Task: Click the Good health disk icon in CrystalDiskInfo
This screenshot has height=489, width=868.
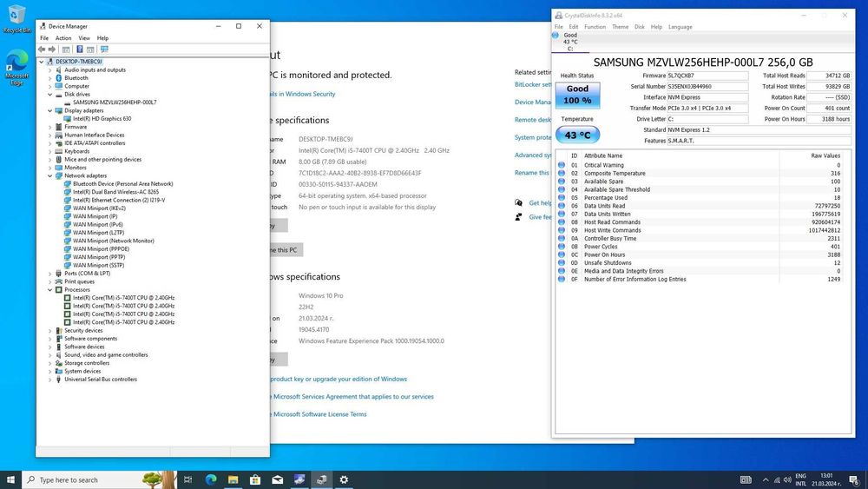Action: pyautogui.click(x=556, y=35)
